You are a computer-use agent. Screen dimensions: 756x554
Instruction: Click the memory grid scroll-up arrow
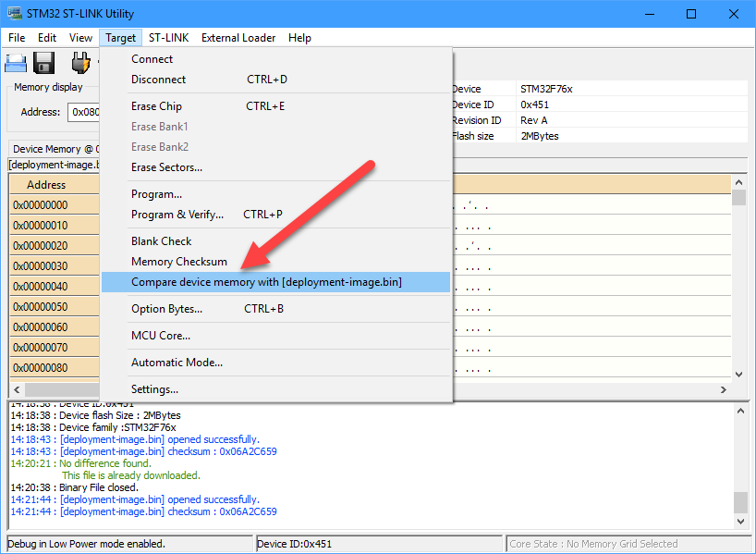pos(738,182)
